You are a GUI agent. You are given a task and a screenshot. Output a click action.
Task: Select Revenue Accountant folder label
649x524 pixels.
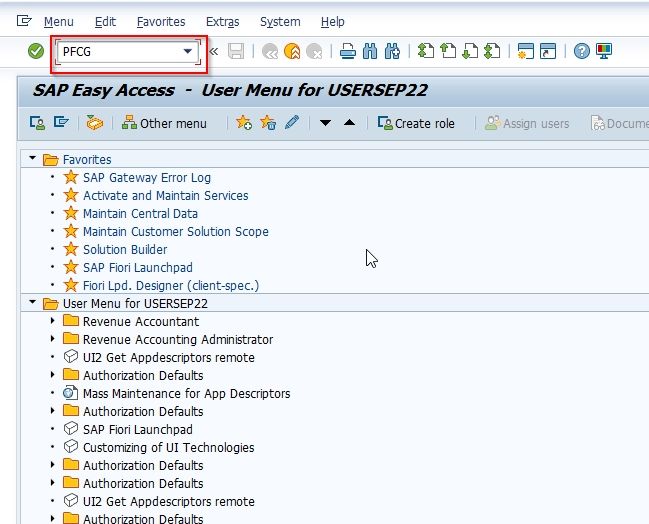point(141,322)
